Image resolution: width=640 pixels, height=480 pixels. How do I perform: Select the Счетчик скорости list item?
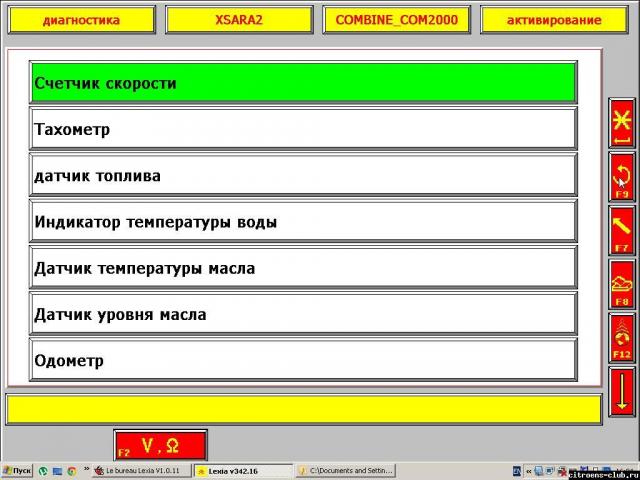[x=303, y=83]
